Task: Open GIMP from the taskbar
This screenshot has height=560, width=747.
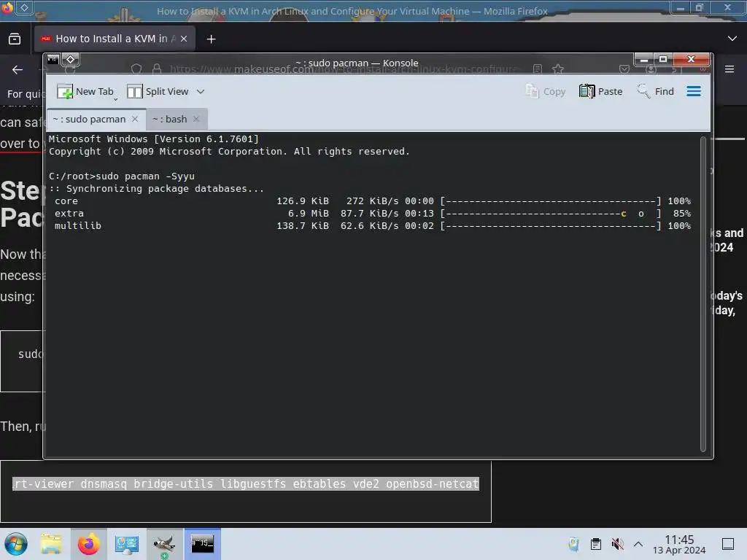Action: coord(164,544)
